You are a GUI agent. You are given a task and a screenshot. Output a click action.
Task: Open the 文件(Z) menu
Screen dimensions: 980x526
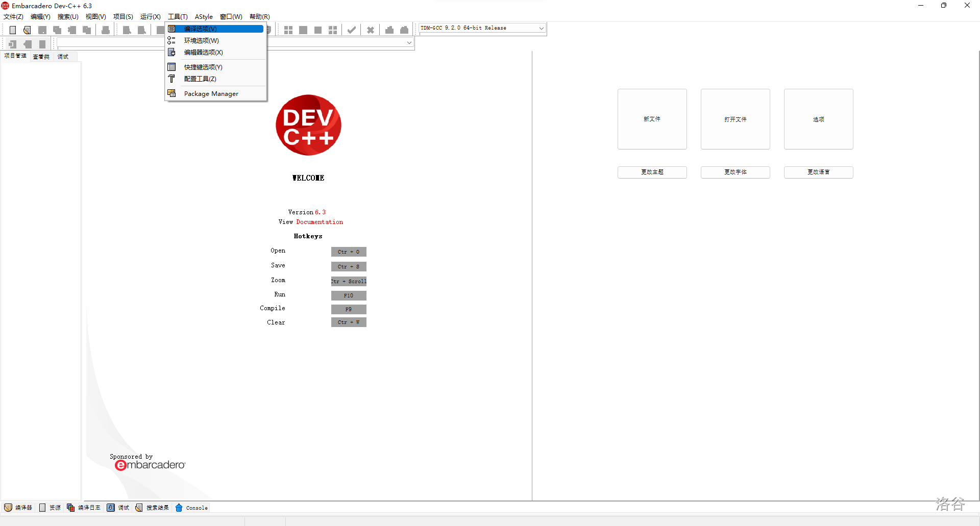13,17
